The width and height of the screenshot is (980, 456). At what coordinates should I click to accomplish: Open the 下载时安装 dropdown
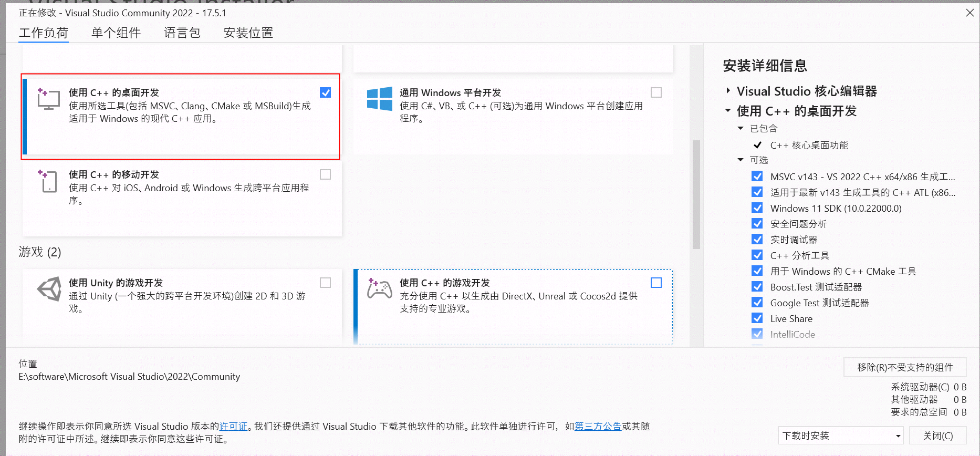[841, 436]
